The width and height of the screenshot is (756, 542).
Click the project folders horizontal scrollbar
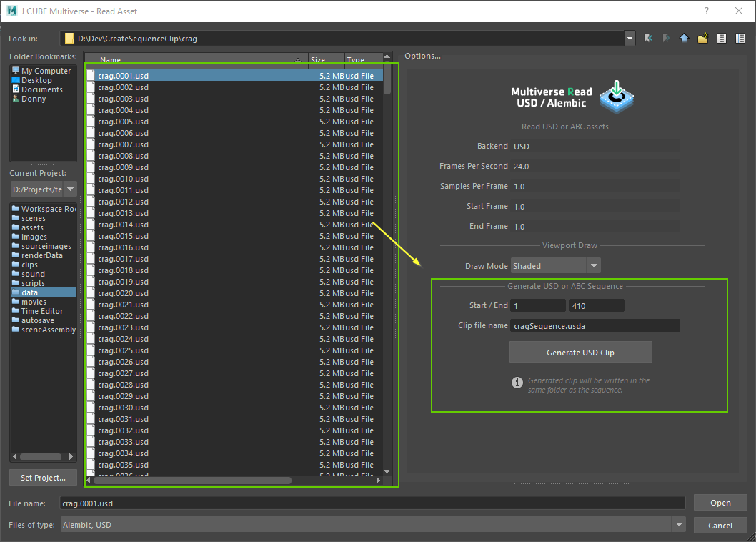[41, 456]
